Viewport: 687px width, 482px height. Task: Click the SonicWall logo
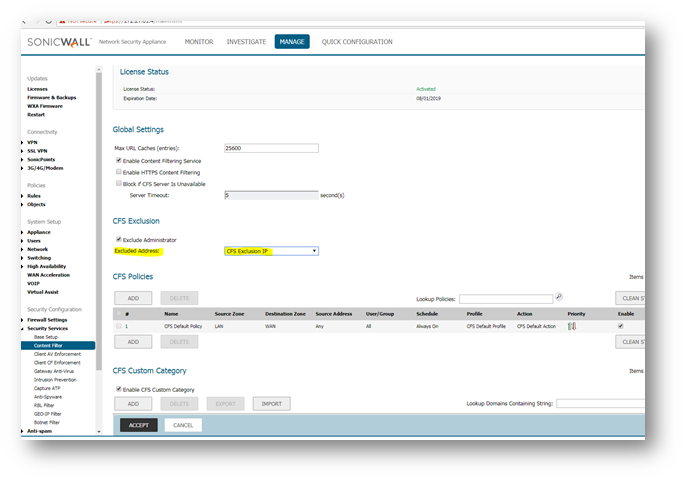[x=59, y=42]
